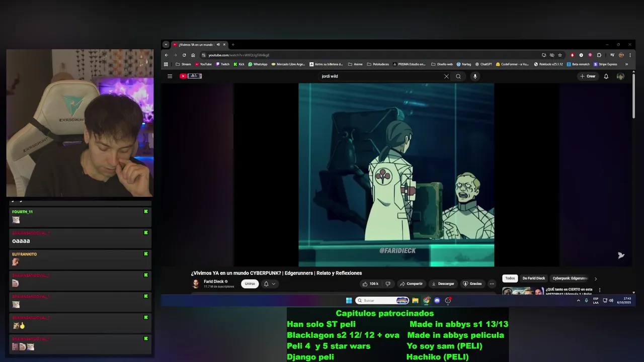
Task: Bookmark this page with star icon
Action: coord(560,55)
